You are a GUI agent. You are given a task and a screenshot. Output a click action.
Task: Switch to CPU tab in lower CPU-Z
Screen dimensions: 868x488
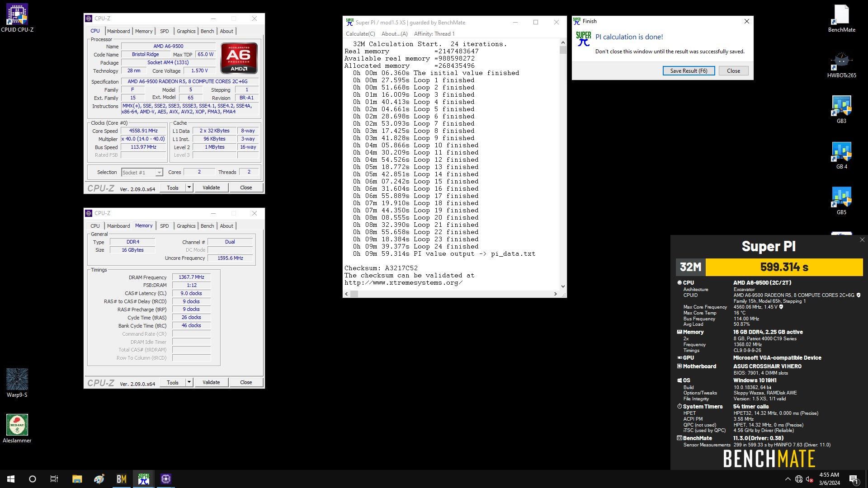(x=95, y=226)
